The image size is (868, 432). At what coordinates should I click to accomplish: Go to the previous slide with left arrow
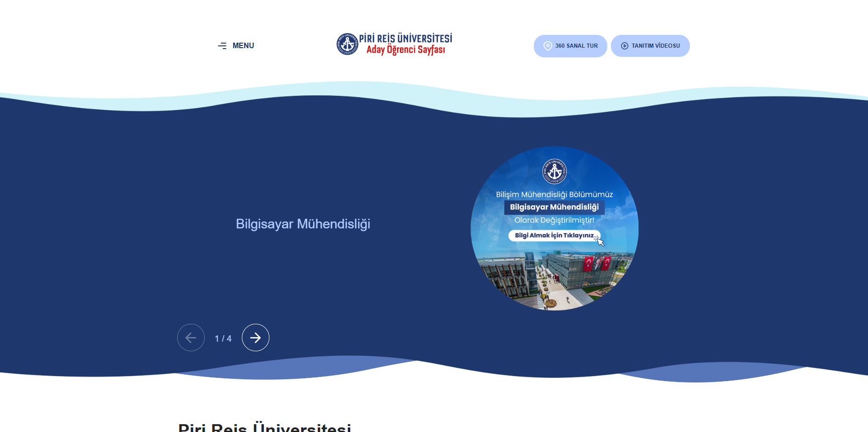click(x=191, y=338)
